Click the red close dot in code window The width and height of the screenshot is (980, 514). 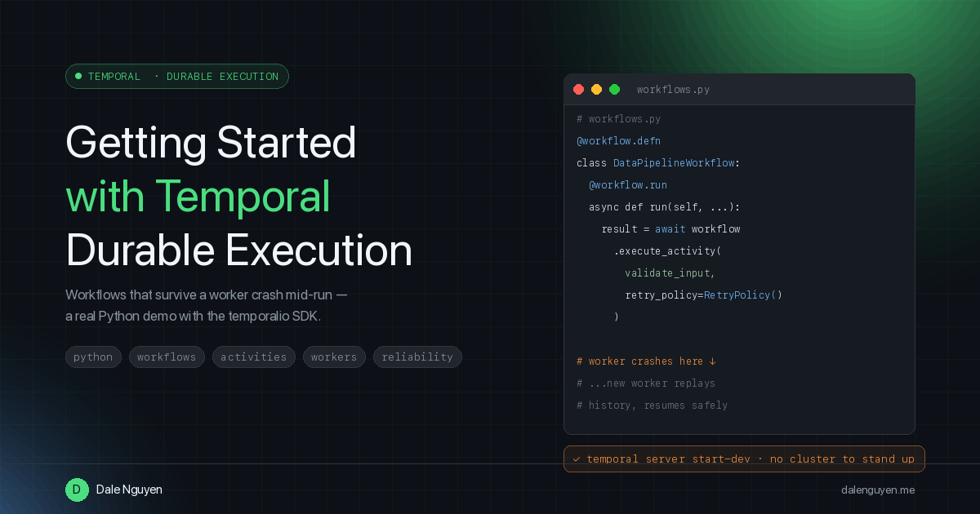coord(579,90)
